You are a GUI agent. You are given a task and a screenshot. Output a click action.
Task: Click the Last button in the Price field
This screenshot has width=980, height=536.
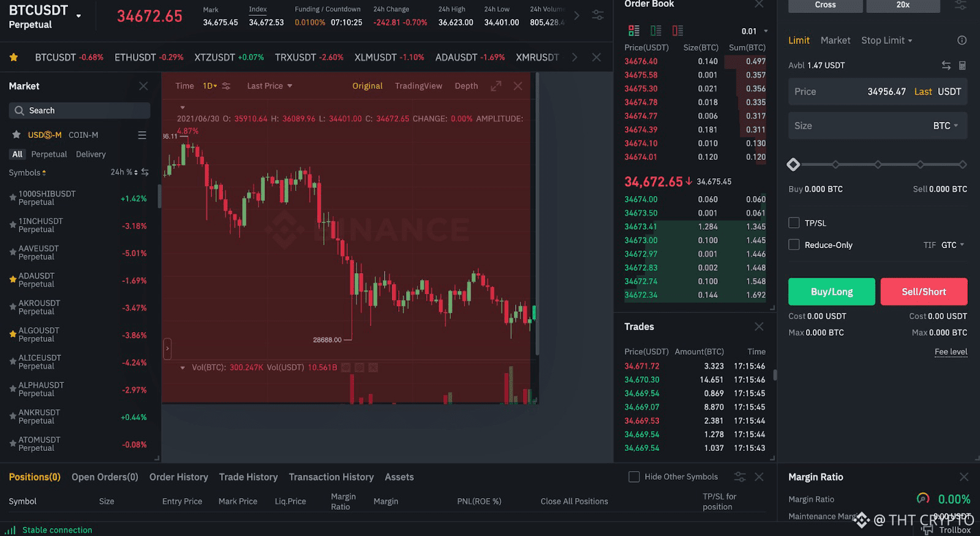923,92
